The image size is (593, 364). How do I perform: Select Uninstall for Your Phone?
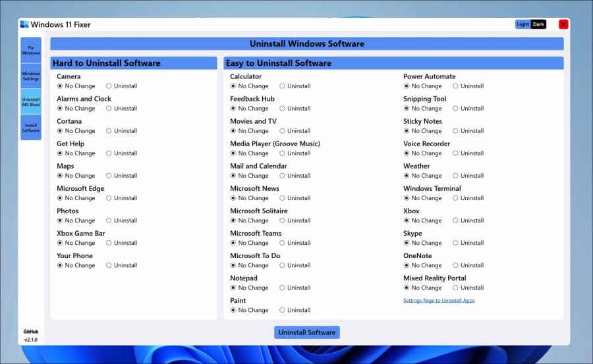tap(122, 265)
